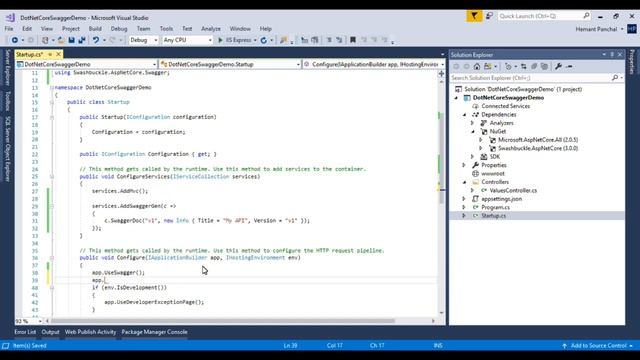Image resolution: width=640 pixels, height=360 pixels.
Task: Toggle bookmark using the bookmark icon
Action: tap(353, 40)
